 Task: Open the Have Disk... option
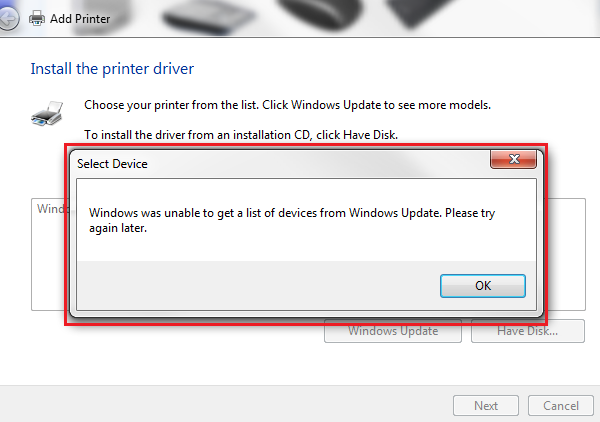coord(528,331)
